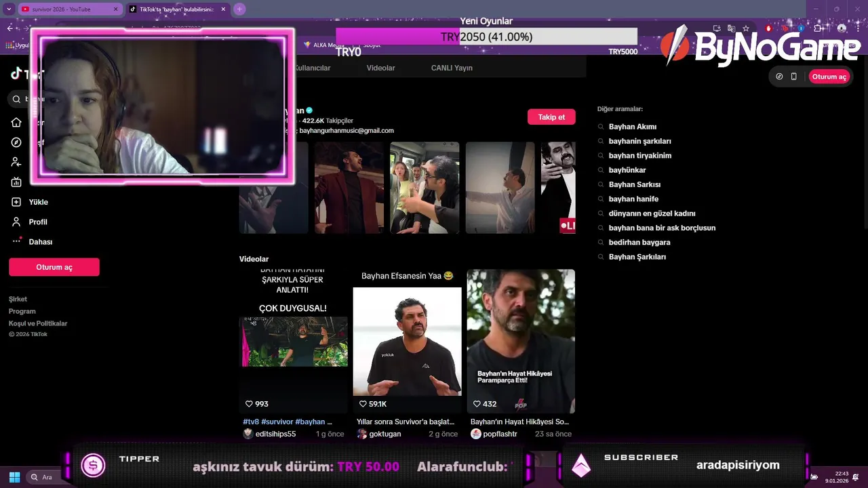Click popflashtr avatar icon
This screenshot has height=488, width=868.
tap(476, 434)
